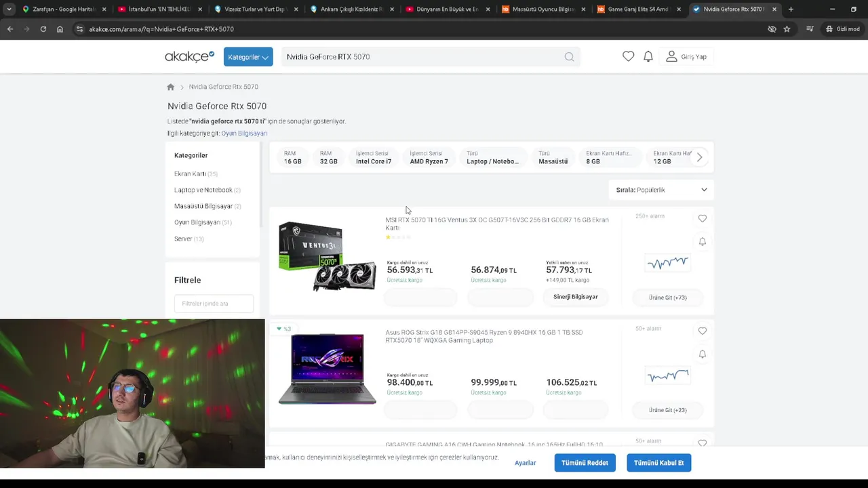Viewport: 868px width, 488px height.
Task: Apply Intel Core i7 filter chip
Action: click(x=374, y=157)
